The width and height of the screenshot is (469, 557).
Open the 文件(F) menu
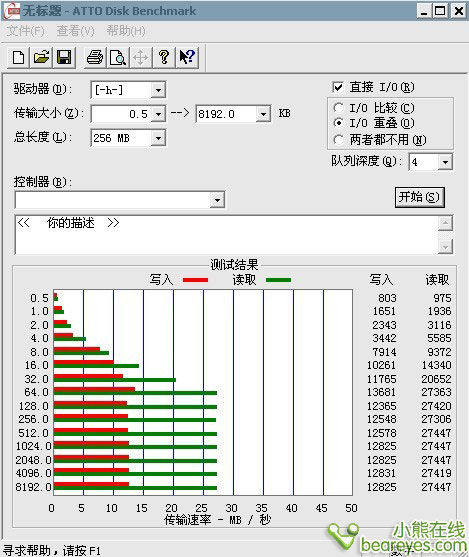pyautogui.click(x=26, y=31)
